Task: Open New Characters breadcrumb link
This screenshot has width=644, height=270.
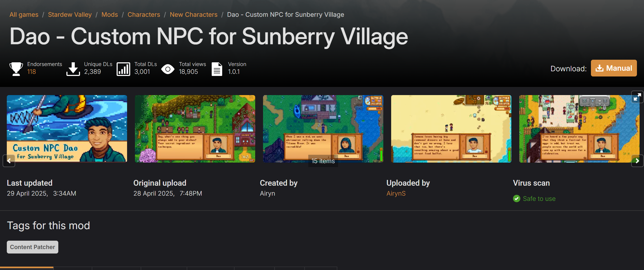Action: pyautogui.click(x=193, y=14)
